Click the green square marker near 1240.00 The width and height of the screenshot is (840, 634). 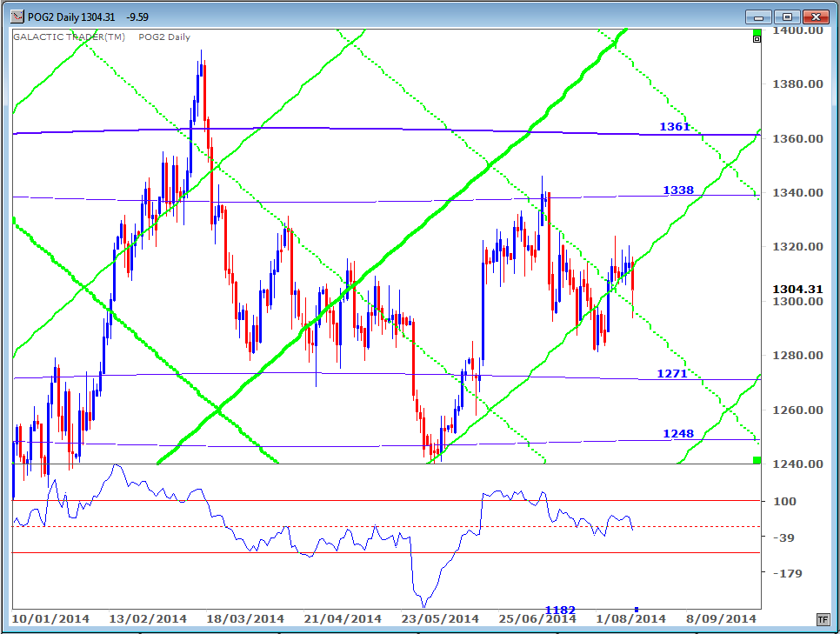[x=757, y=460]
